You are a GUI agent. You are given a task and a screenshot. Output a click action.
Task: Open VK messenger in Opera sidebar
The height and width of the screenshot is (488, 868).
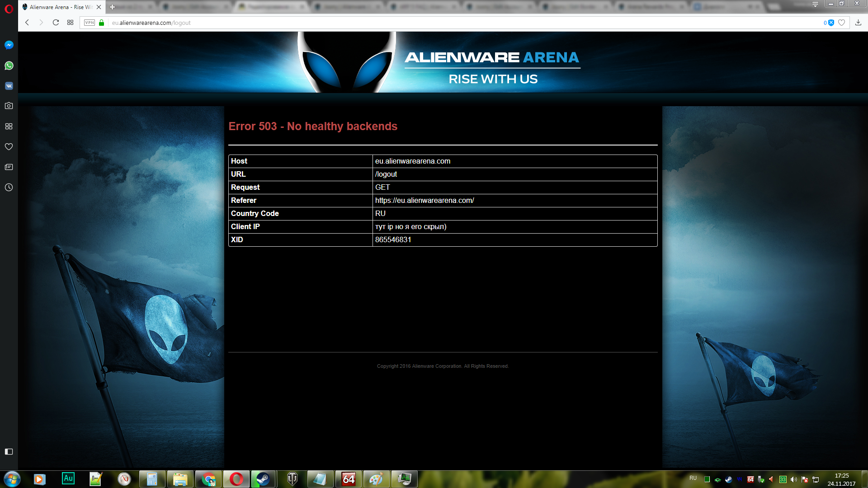pos(9,86)
